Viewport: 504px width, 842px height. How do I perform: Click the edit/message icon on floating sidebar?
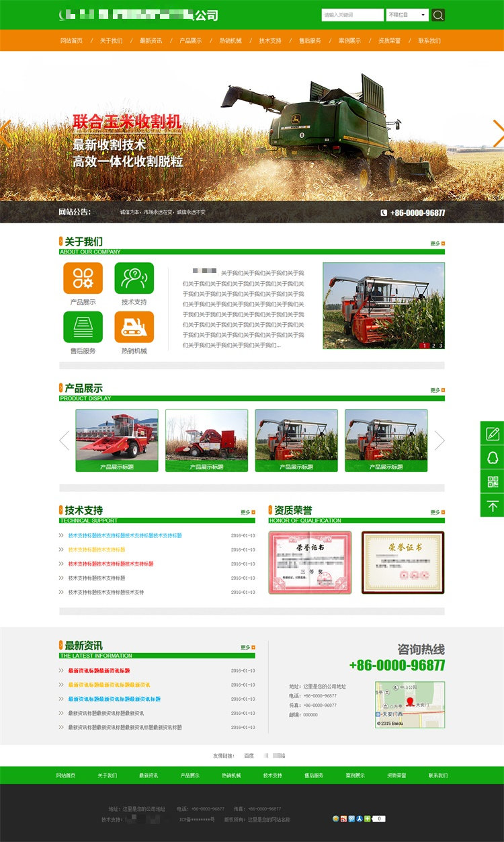point(492,433)
